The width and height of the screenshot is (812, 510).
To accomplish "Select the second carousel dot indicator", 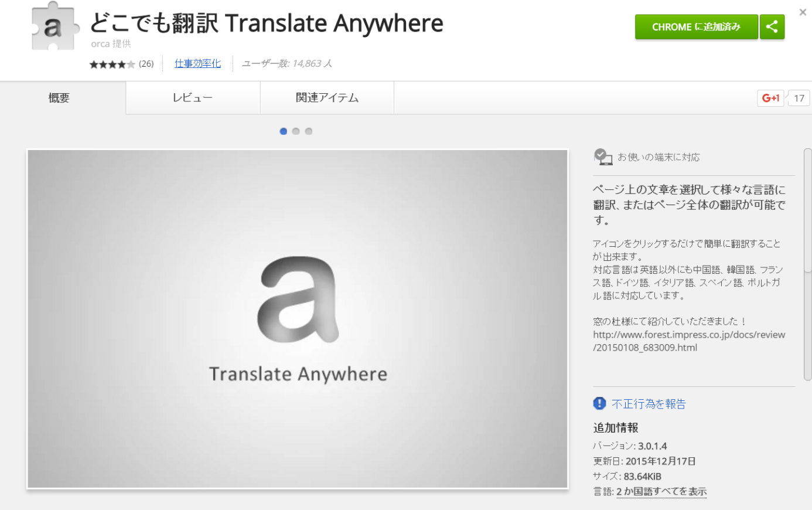I will click(x=296, y=131).
